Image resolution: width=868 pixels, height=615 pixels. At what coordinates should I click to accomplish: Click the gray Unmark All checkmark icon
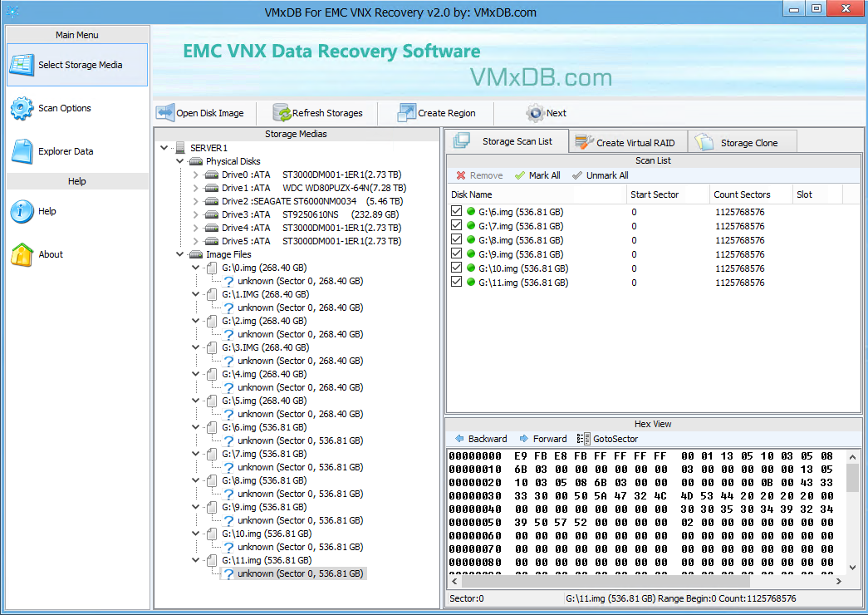pyautogui.click(x=577, y=175)
